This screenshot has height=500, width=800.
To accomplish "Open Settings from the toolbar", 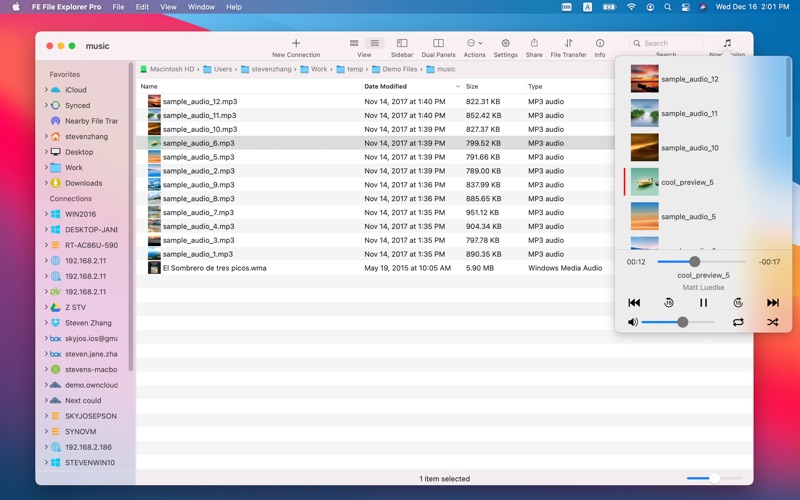I will 505,44.
